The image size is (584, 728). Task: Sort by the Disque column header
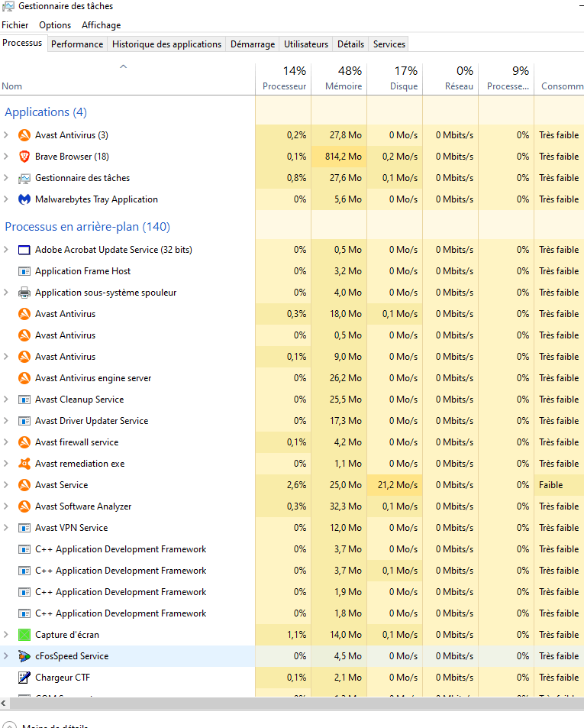394,79
